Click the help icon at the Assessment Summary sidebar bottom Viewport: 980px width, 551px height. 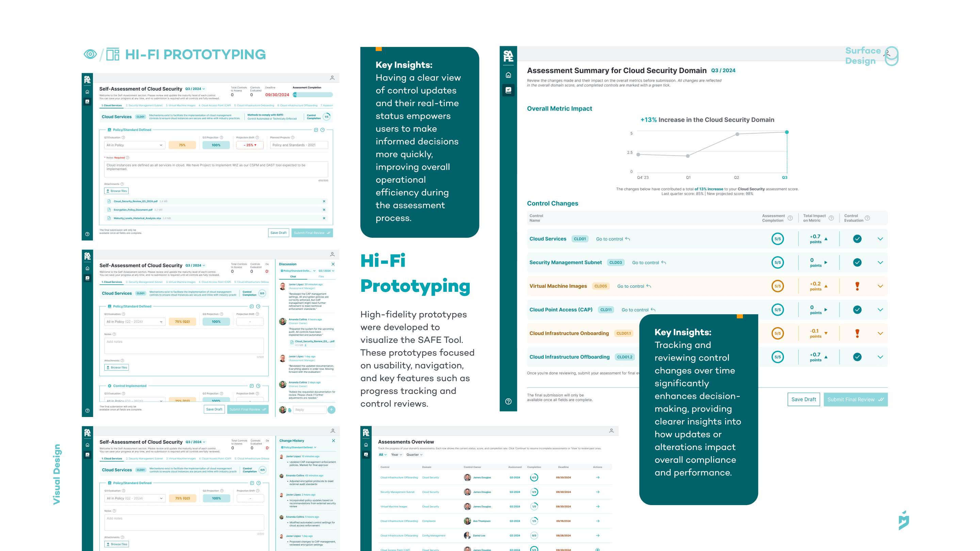[x=508, y=401]
